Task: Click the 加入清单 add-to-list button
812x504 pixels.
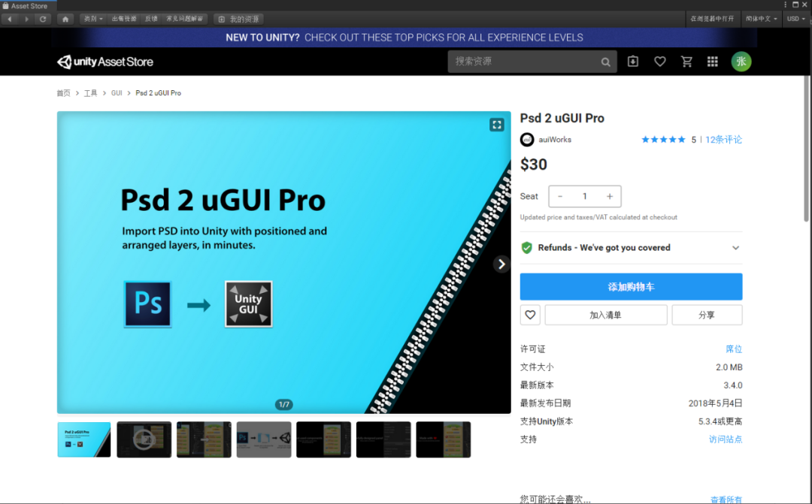Action: (x=605, y=315)
